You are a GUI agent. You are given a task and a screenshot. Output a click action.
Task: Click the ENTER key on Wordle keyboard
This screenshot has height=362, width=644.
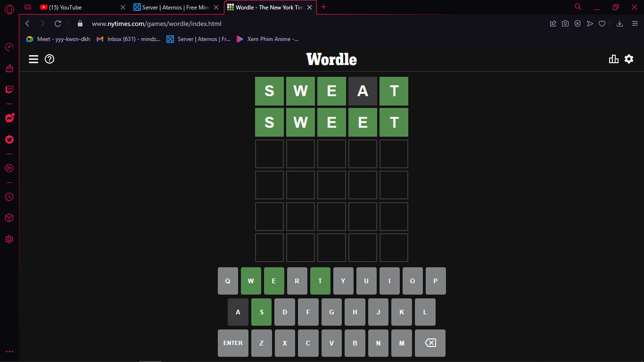[x=233, y=343]
